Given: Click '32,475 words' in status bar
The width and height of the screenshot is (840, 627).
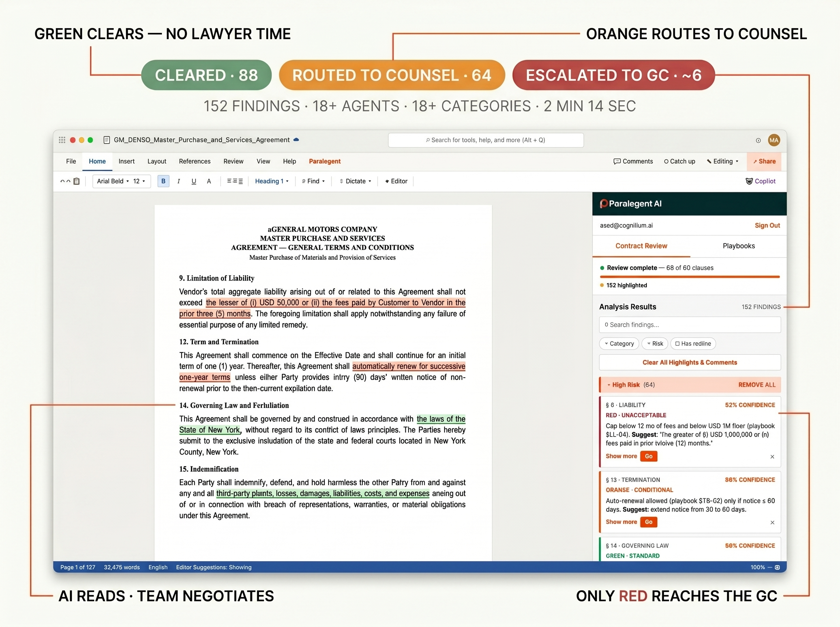Looking at the screenshot, I should (122, 567).
